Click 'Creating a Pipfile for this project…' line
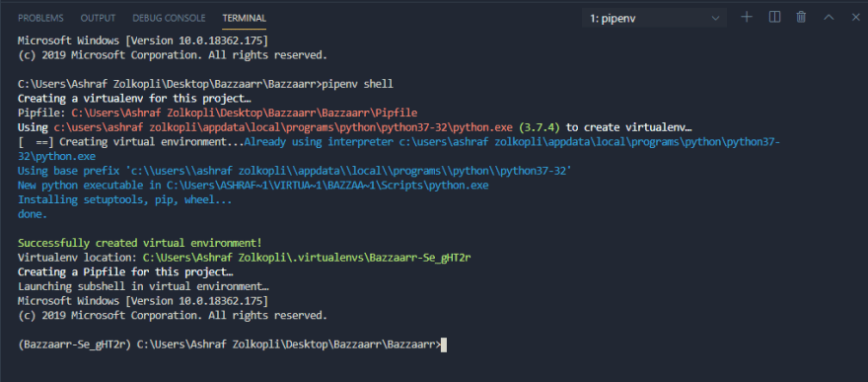868x382 pixels. click(x=125, y=272)
